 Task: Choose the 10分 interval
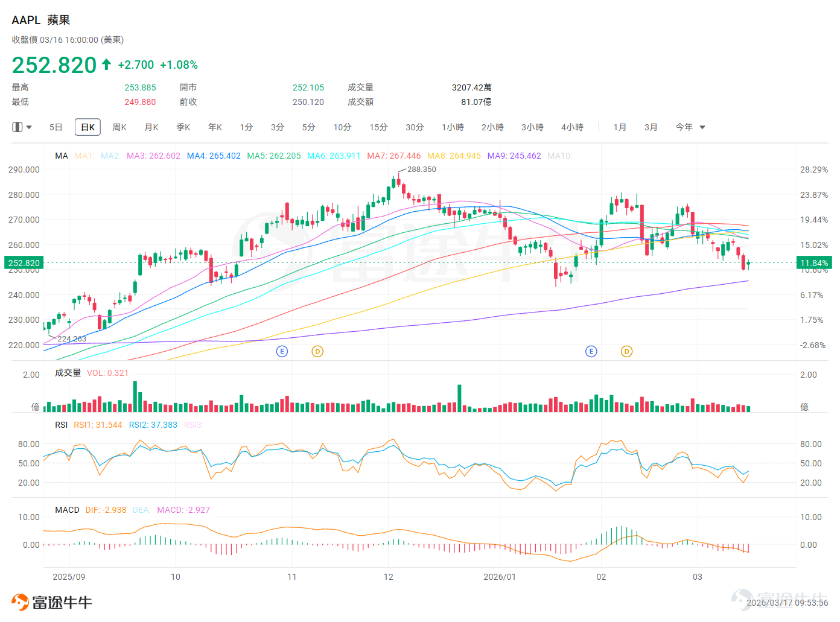tap(342, 127)
